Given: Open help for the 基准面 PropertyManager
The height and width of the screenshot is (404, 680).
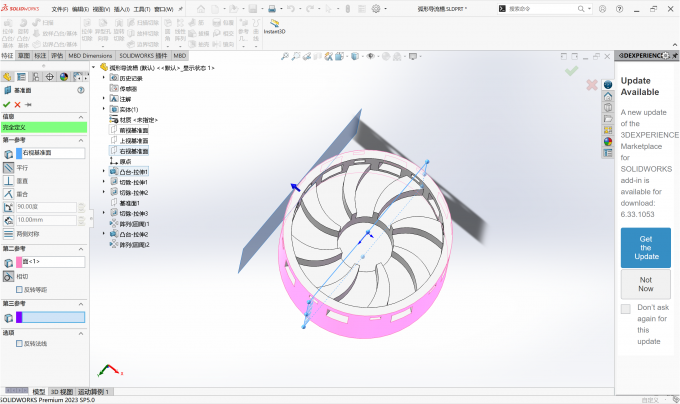Looking at the screenshot, I should click(81, 90).
